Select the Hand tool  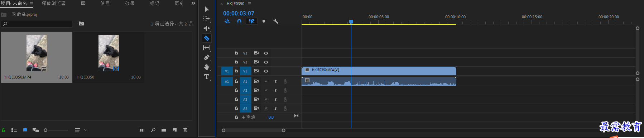click(x=207, y=67)
